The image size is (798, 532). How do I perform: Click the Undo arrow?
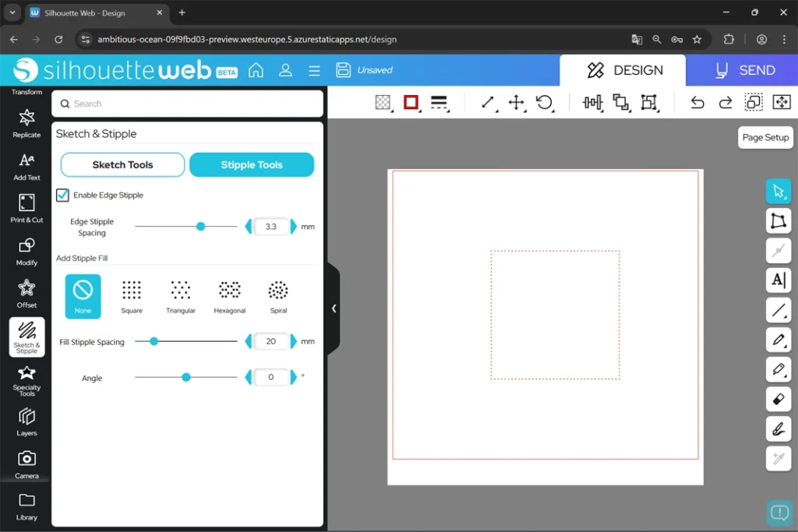pyautogui.click(x=697, y=103)
